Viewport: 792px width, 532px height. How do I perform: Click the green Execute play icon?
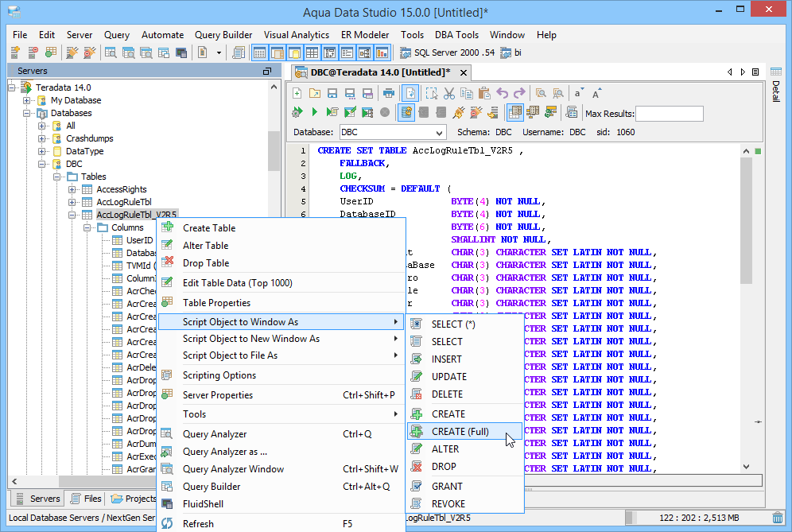(x=315, y=112)
